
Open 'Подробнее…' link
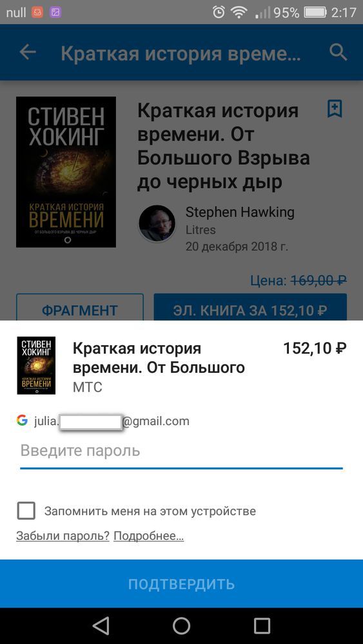click(148, 536)
